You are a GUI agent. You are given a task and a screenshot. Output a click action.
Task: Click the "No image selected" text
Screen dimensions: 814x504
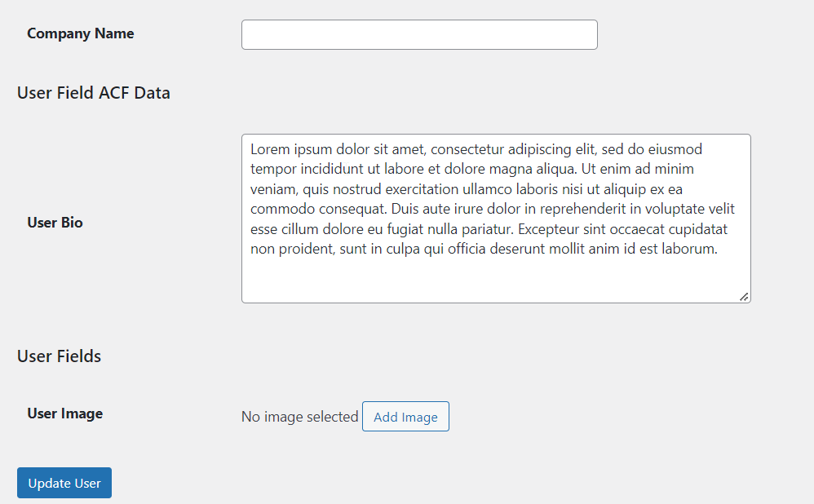click(299, 417)
